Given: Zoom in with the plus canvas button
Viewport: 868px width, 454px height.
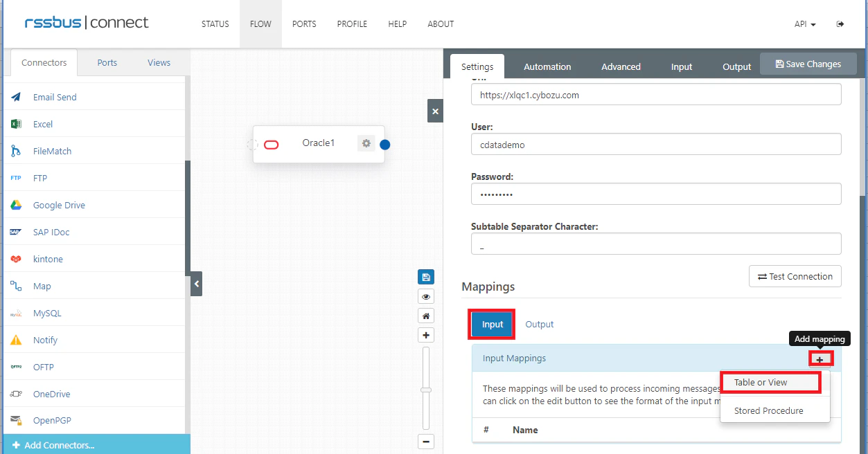Looking at the screenshot, I should [x=426, y=336].
